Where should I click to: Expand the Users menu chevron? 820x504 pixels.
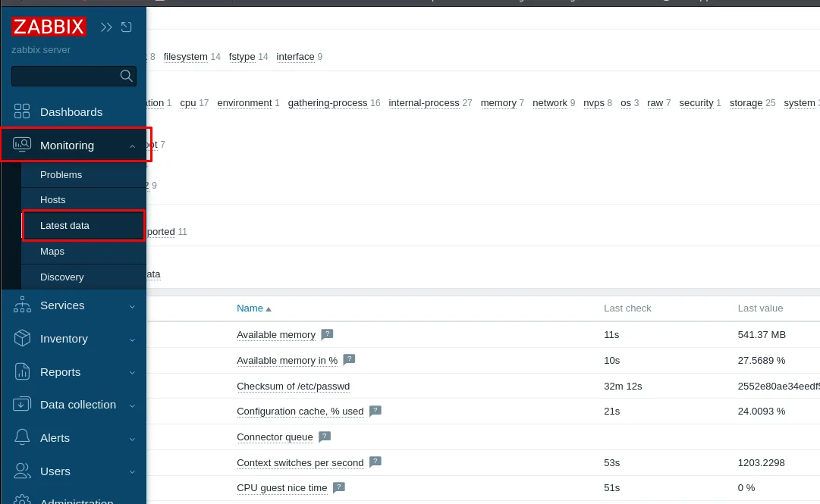132,472
